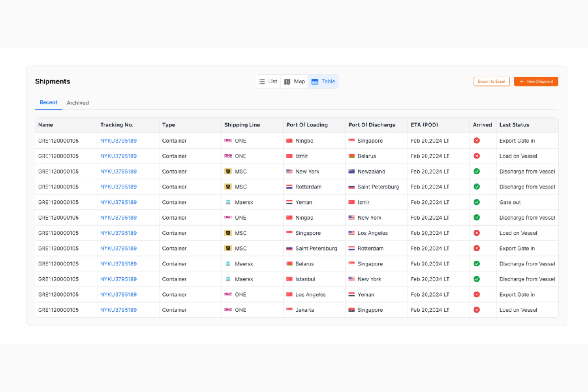Image resolution: width=588 pixels, height=392 pixels.
Task: Click the List view lines icon
Action: pos(261,82)
